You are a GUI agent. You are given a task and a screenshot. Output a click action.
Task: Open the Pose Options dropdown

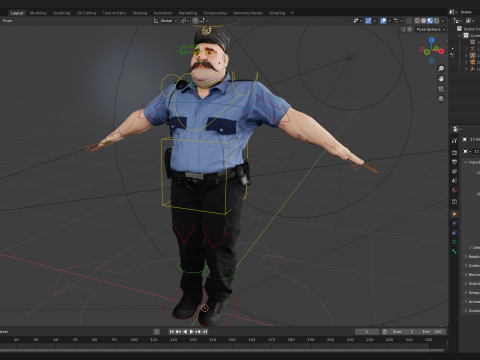pyautogui.click(x=431, y=29)
